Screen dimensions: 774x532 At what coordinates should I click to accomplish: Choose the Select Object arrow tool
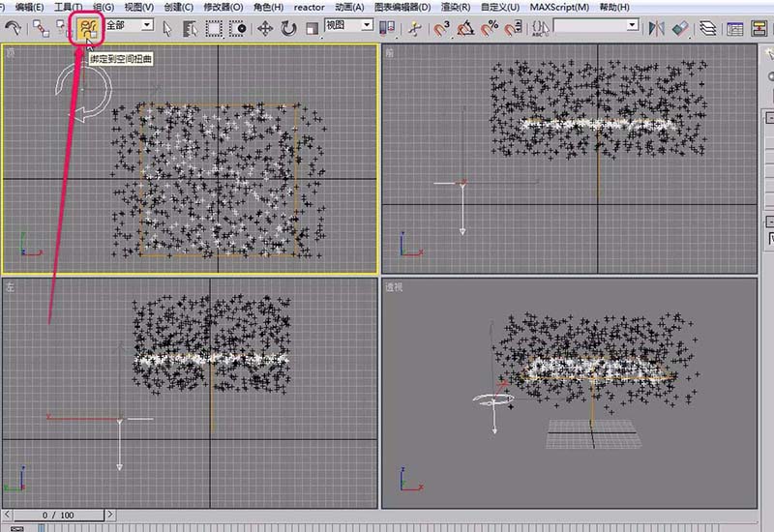[x=166, y=28]
